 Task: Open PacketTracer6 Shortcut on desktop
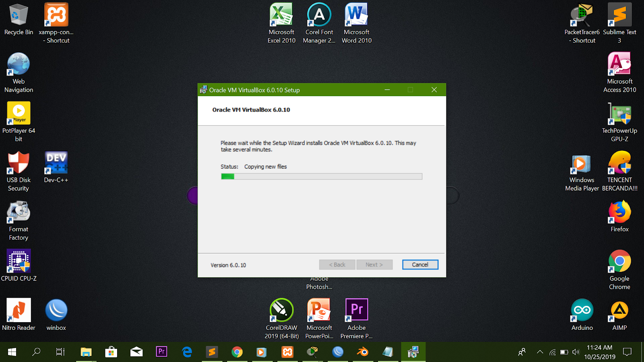582,23
